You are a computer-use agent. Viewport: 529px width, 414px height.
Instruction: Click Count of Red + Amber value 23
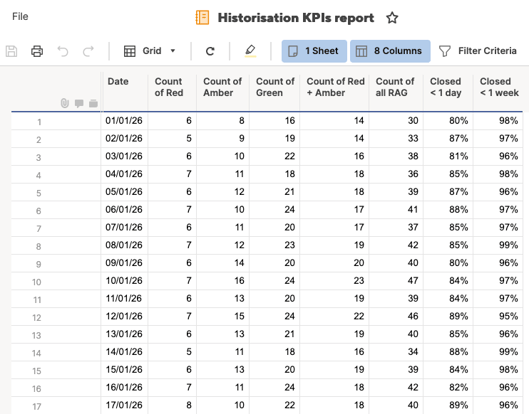pyautogui.click(x=334, y=281)
